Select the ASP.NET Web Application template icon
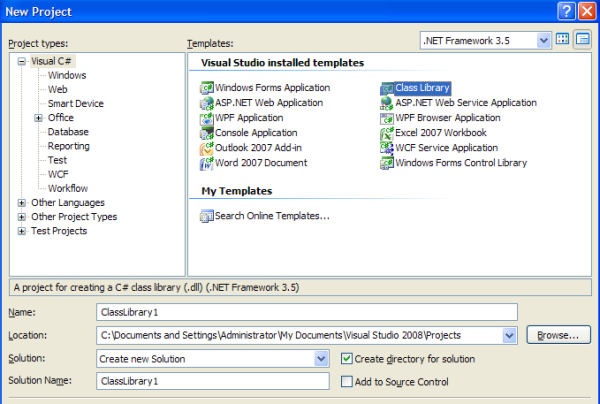This screenshot has width=600, height=404. click(x=207, y=103)
